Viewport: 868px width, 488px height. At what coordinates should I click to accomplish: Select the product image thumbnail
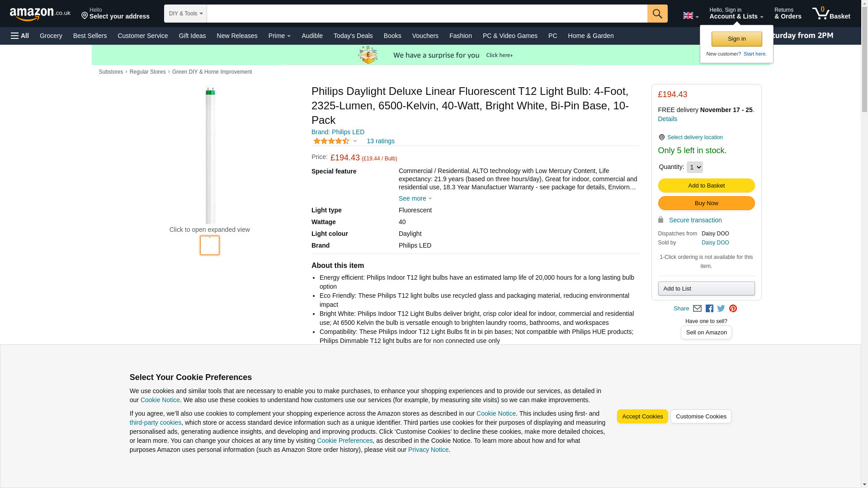(x=210, y=245)
